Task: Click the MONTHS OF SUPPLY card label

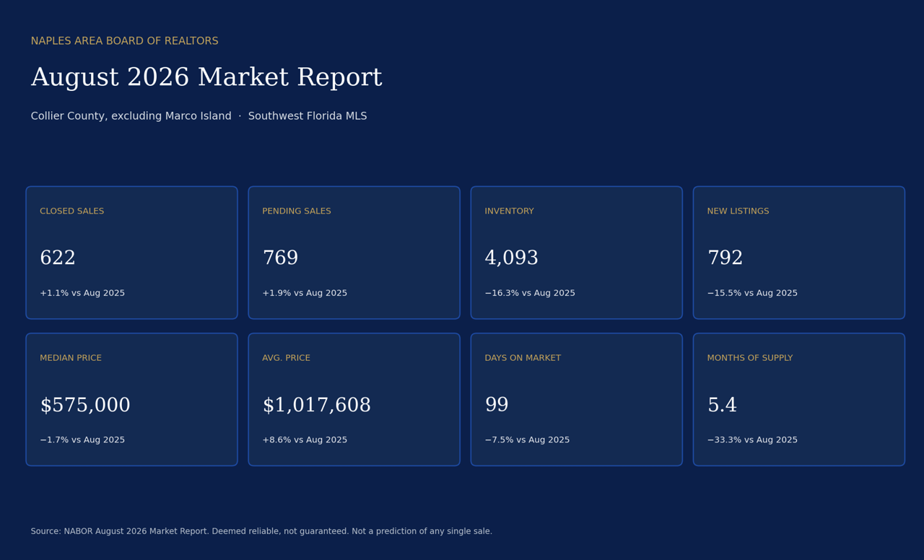Action: pos(749,358)
